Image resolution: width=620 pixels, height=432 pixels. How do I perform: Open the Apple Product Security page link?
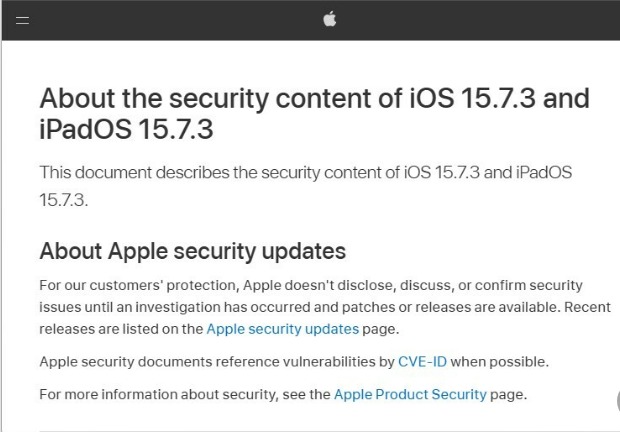tap(410, 394)
